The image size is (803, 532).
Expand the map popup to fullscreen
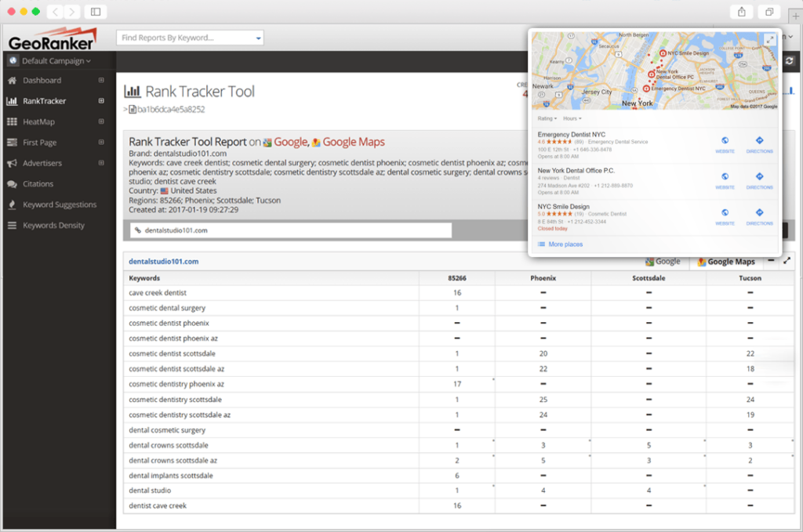770,40
